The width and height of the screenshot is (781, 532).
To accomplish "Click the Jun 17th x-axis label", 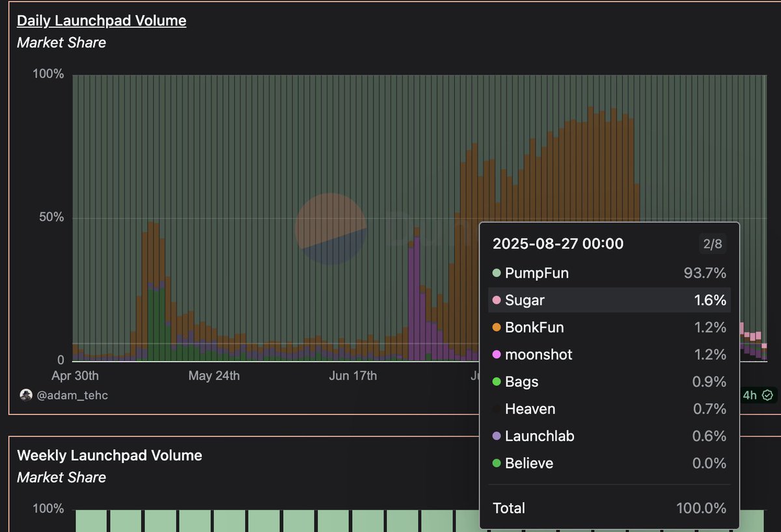I will (353, 376).
